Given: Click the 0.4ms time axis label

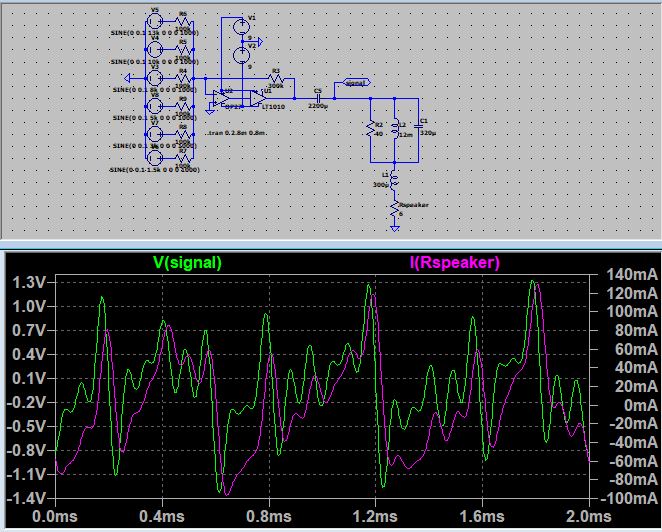Looking at the screenshot, I should (x=162, y=516).
